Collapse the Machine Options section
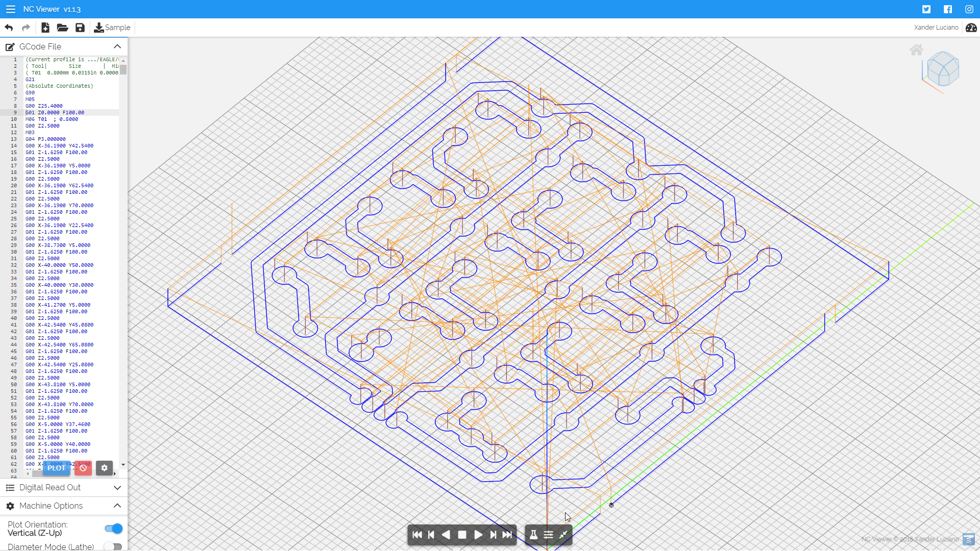The width and height of the screenshot is (980, 551). [x=117, y=506]
